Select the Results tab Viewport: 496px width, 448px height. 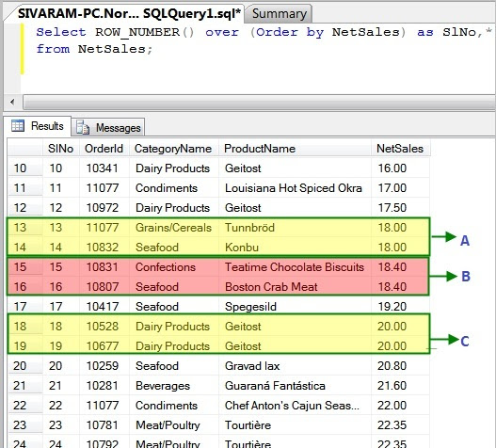38,126
